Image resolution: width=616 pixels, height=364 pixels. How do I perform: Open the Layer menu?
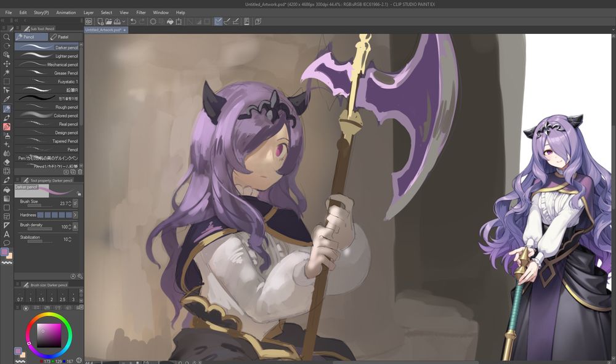[x=88, y=12]
